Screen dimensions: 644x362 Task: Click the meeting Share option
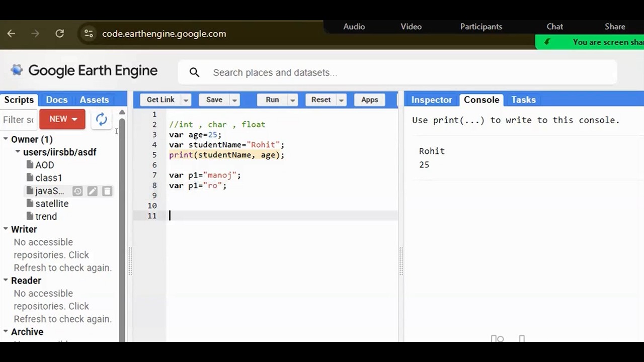(615, 27)
